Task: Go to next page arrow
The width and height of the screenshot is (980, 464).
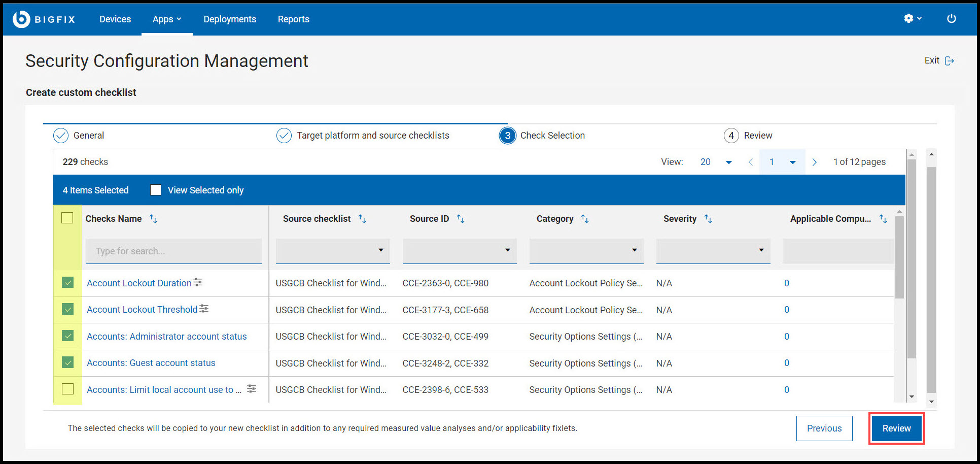Action: (x=814, y=162)
